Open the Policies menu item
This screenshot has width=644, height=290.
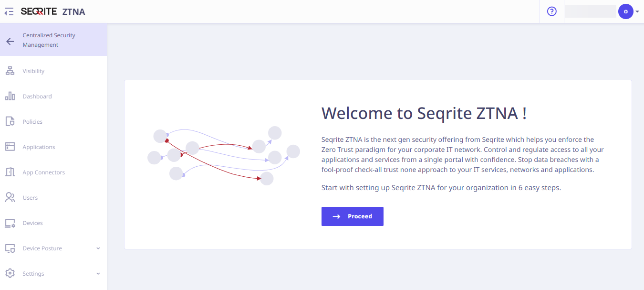tap(53, 122)
